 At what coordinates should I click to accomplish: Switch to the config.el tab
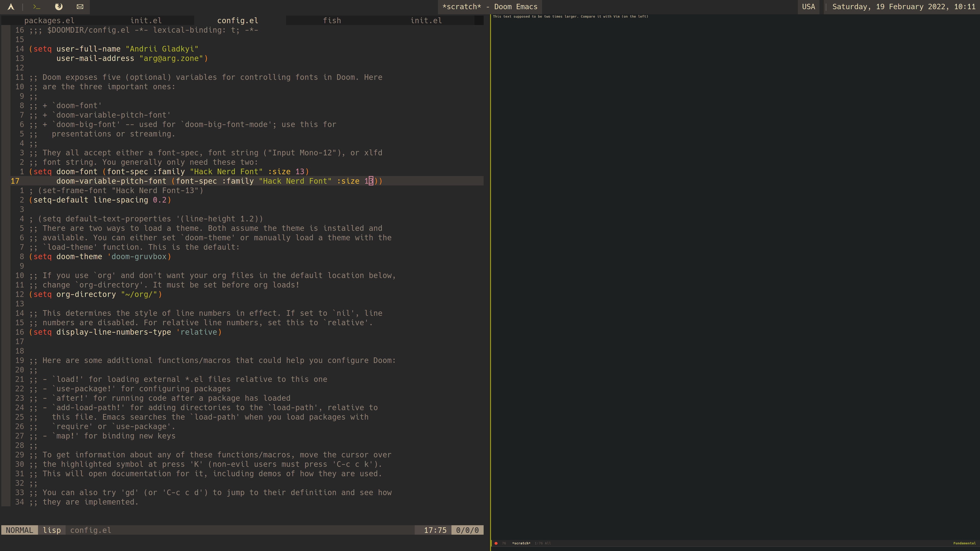(237, 20)
